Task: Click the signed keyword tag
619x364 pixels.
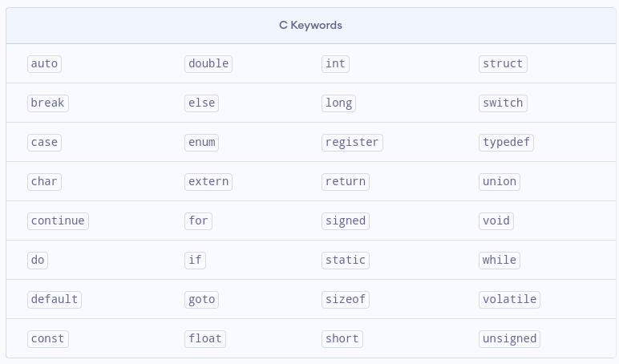Action: point(346,220)
